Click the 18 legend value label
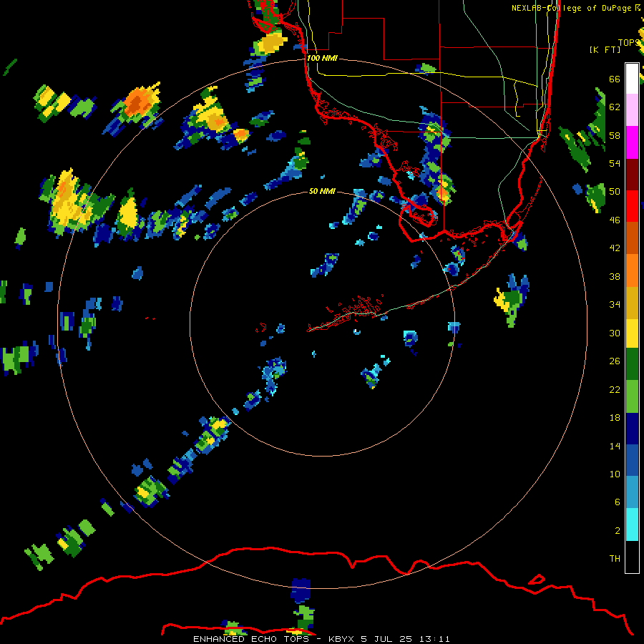Image resolution: width=644 pixels, height=644 pixels. (x=615, y=418)
